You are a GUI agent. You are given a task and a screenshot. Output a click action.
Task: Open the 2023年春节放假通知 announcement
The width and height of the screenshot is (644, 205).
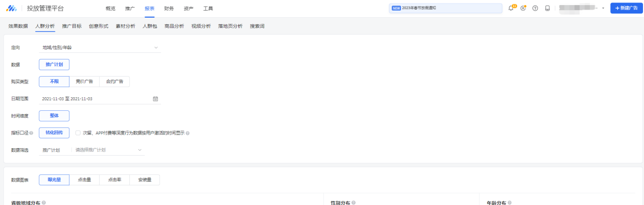point(446,8)
